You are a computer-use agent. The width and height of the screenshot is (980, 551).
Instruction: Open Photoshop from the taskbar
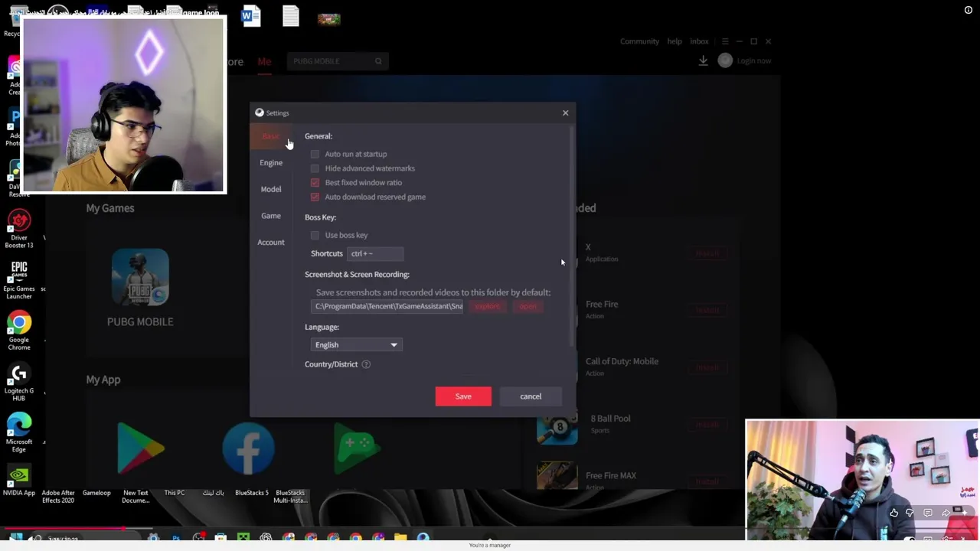[176, 538]
